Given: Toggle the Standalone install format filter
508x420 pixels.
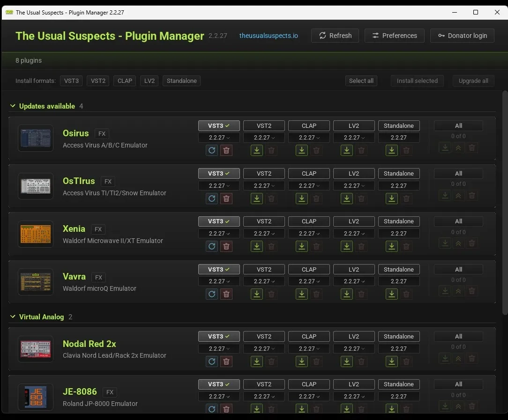Looking at the screenshot, I should [181, 81].
